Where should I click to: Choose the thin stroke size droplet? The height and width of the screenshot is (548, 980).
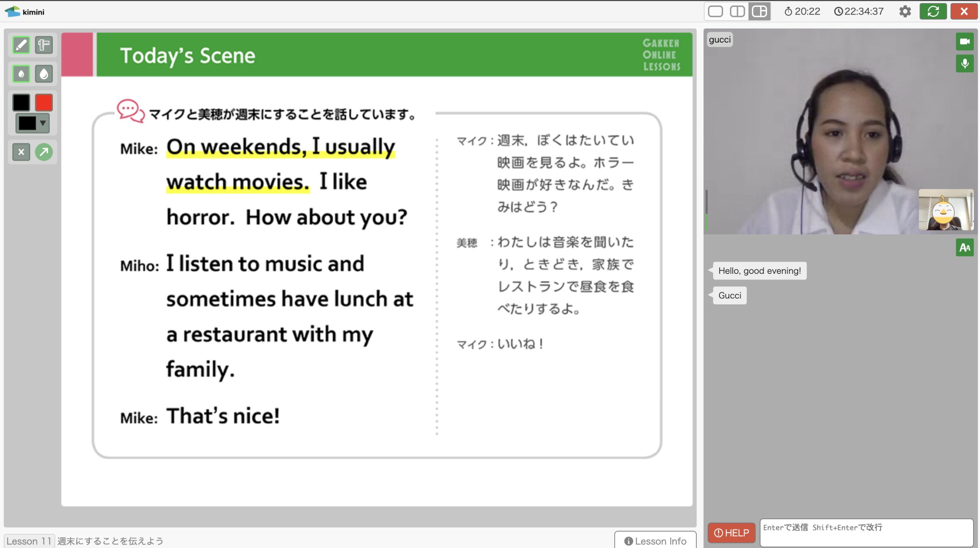pyautogui.click(x=21, y=74)
